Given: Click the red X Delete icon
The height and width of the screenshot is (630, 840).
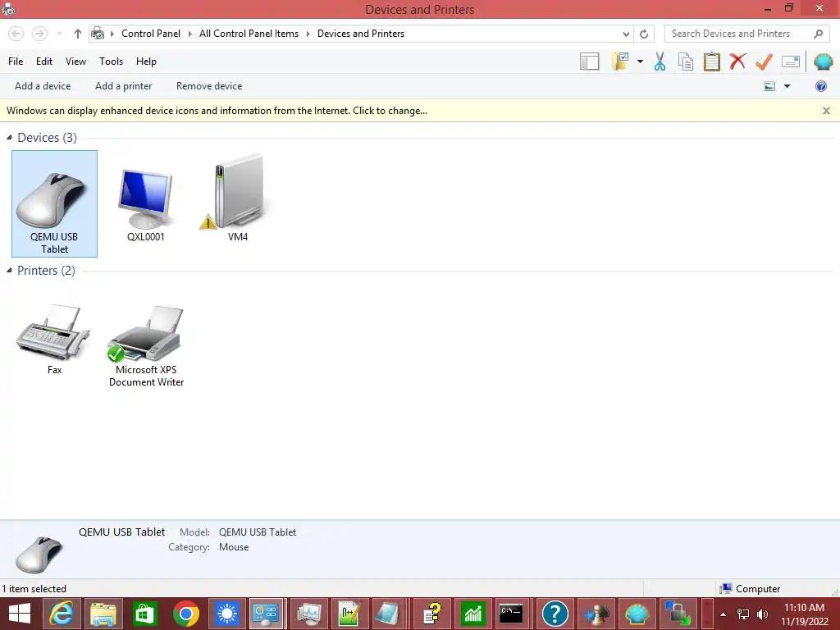Looking at the screenshot, I should [x=737, y=61].
